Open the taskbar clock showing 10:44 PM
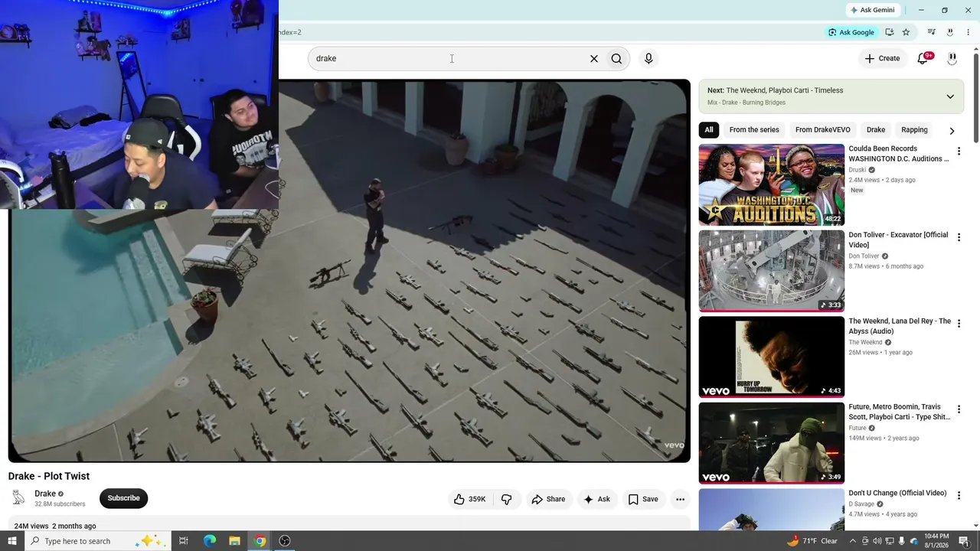This screenshot has height=551, width=980. [x=936, y=541]
